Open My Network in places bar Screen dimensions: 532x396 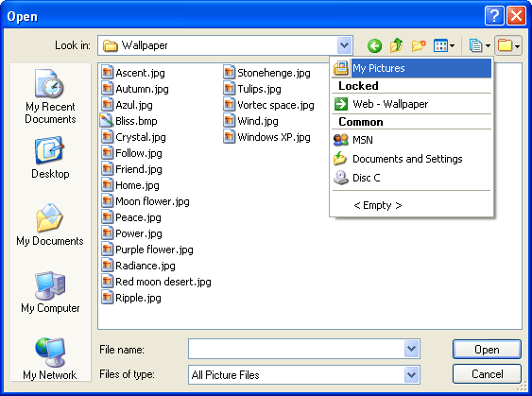coord(50,358)
